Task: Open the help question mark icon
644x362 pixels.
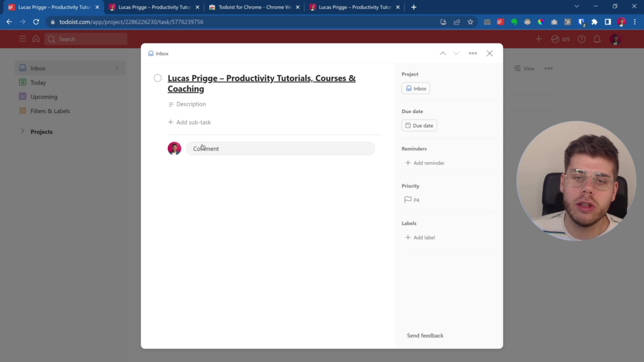Action: (x=582, y=39)
